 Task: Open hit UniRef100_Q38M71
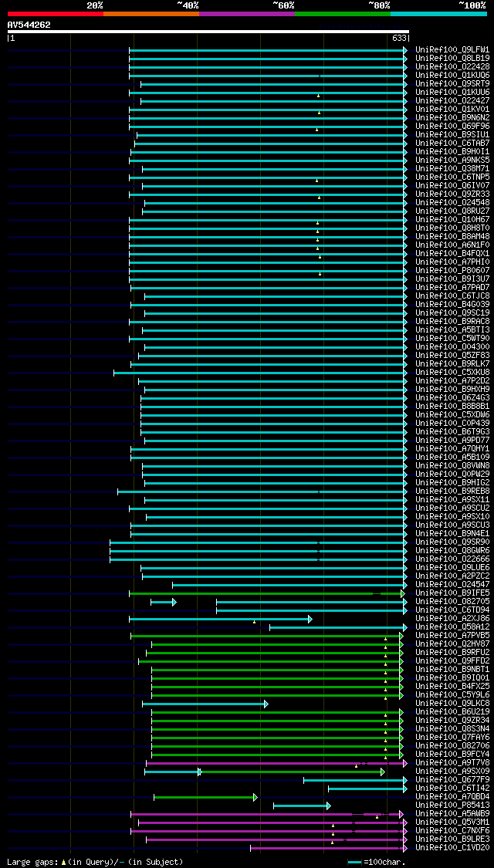click(452, 169)
